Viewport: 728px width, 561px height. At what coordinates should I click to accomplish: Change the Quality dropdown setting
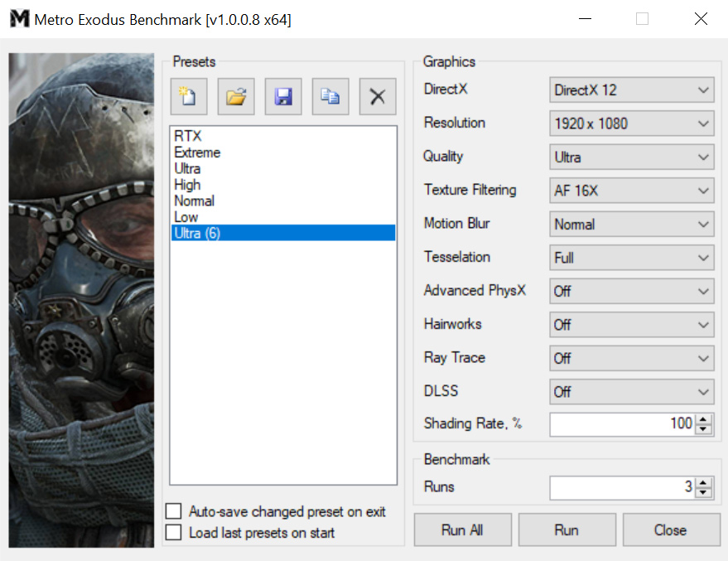[x=631, y=157]
